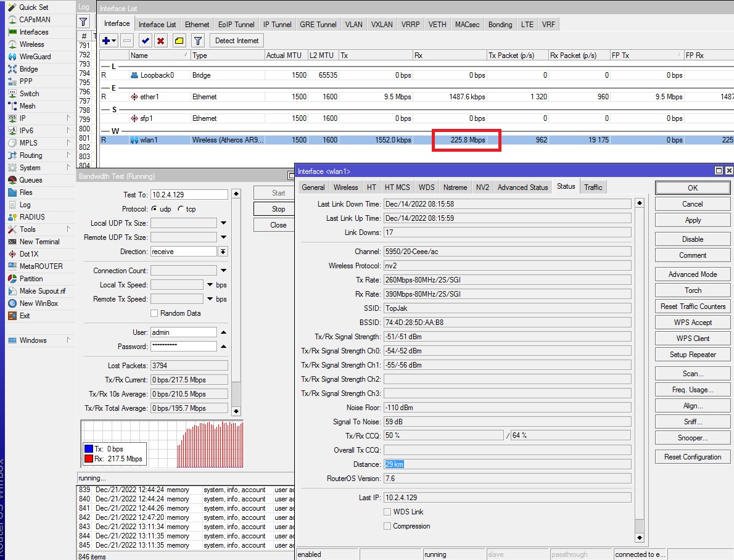This screenshot has height=560, width=734.
Task: Open New Terminal from the sidebar
Action: (x=39, y=242)
